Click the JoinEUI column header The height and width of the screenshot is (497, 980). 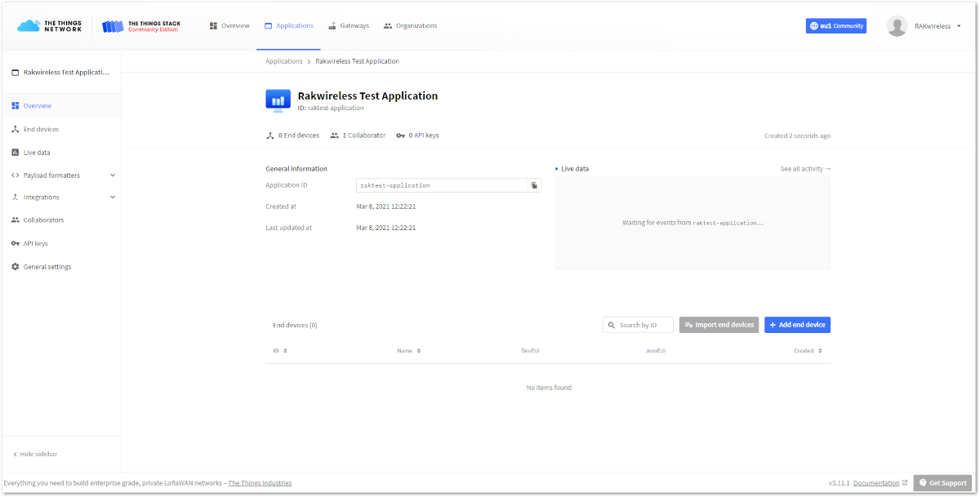click(x=655, y=351)
